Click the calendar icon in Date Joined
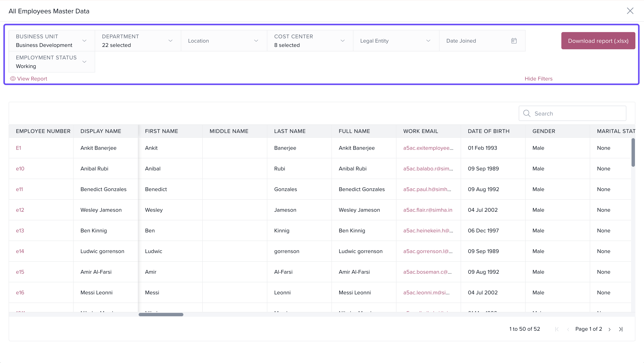 click(x=514, y=41)
